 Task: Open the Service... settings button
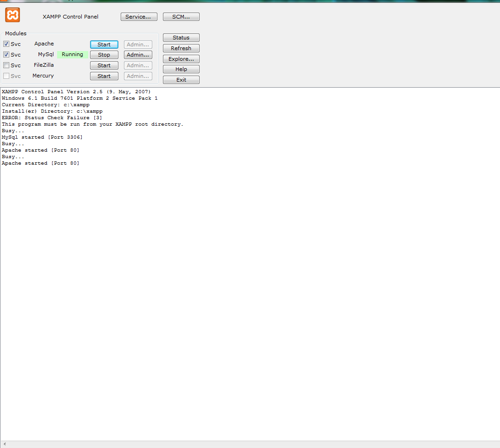(x=139, y=17)
